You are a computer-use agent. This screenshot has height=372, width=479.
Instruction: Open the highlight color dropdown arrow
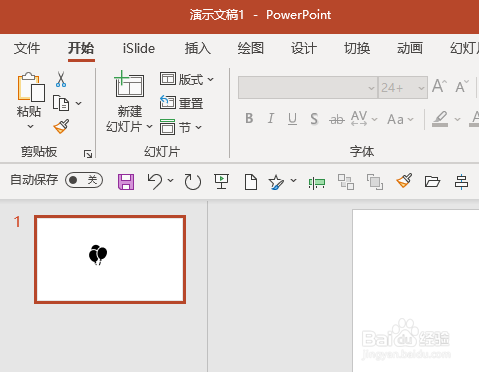(x=457, y=119)
